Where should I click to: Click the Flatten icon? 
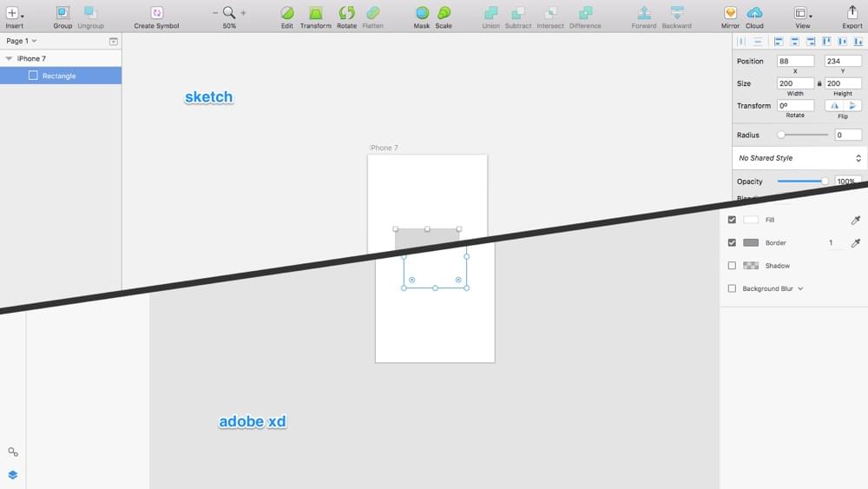[372, 13]
